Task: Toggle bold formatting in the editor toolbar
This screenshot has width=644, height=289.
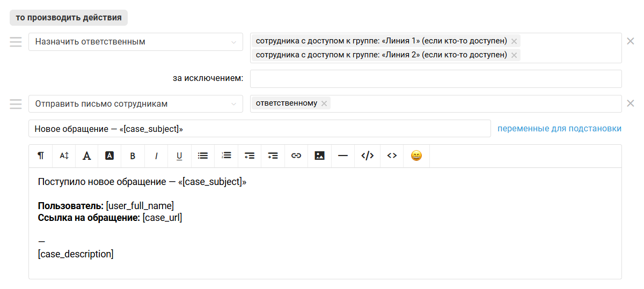Action: pyautogui.click(x=133, y=156)
